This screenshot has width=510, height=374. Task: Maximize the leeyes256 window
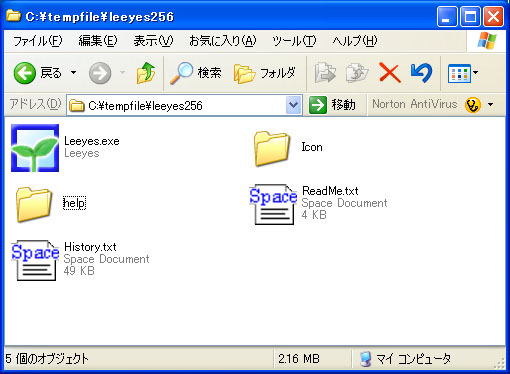point(470,16)
